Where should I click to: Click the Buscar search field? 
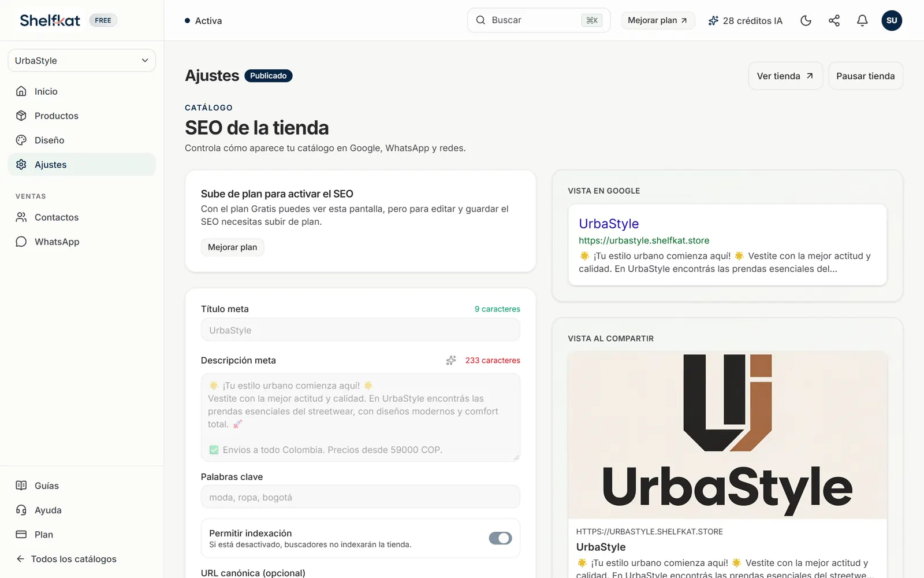click(x=538, y=20)
